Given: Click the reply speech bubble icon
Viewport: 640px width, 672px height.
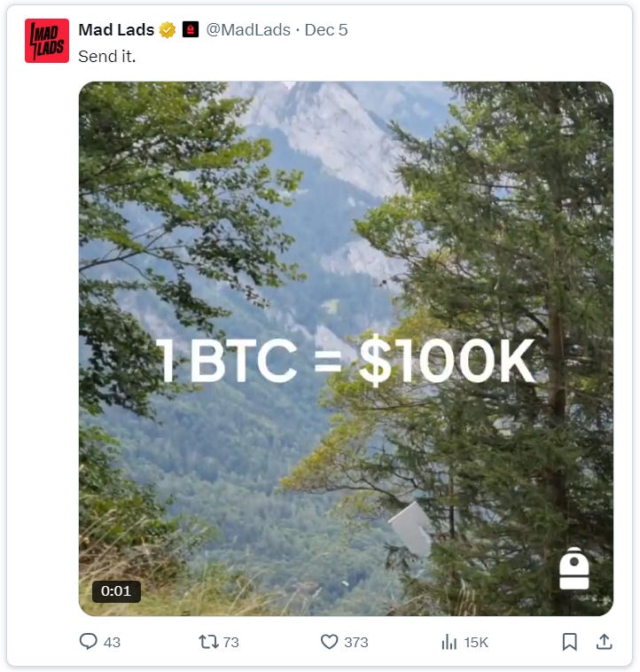Looking at the screenshot, I should [x=89, y=642].
